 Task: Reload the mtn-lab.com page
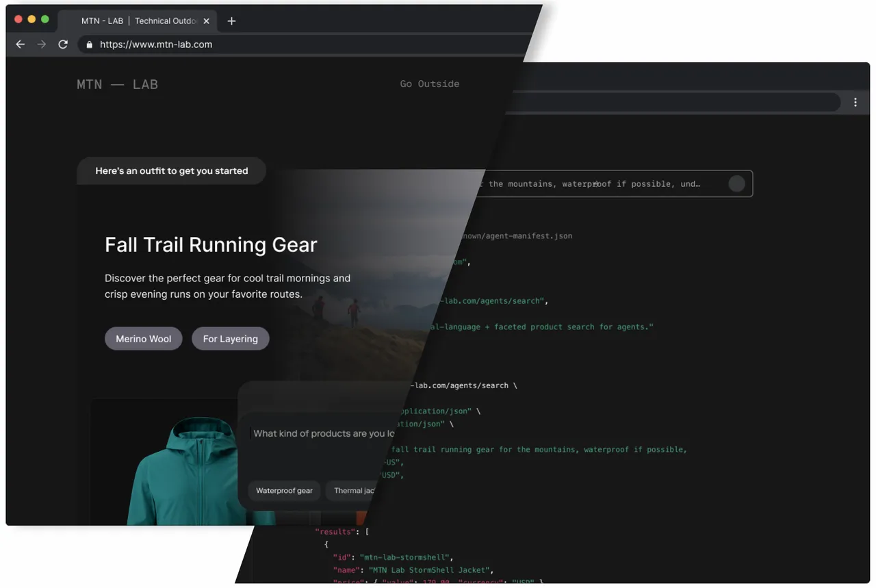coord(63,44)
